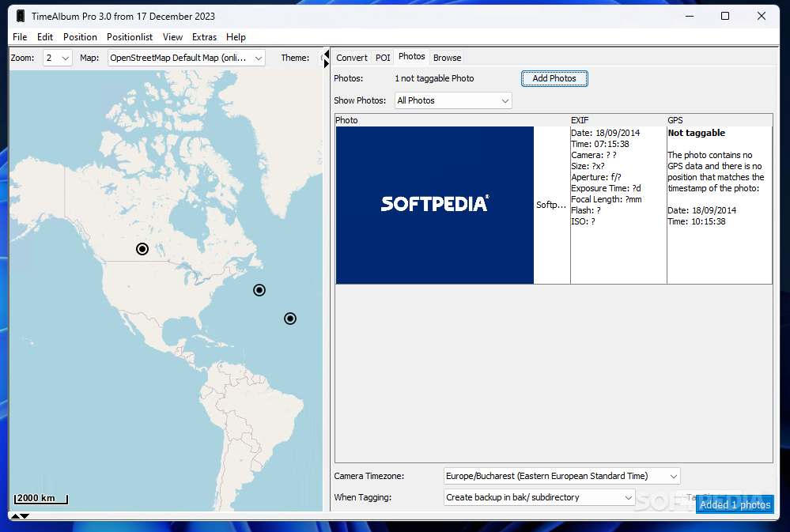Open the Positionlist menu
790x532 pixels.
click(130, 37)
